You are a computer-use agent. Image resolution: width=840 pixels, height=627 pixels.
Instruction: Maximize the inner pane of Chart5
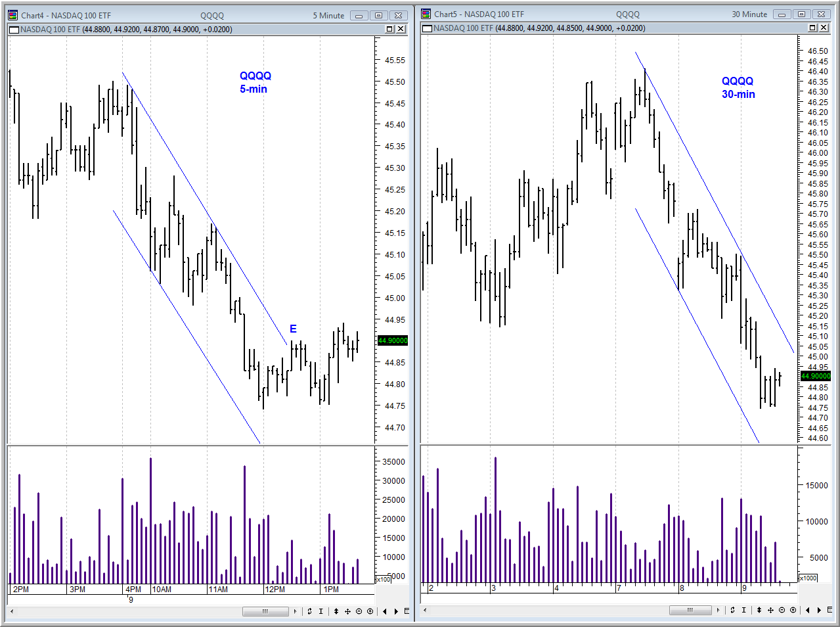(812, 28)
